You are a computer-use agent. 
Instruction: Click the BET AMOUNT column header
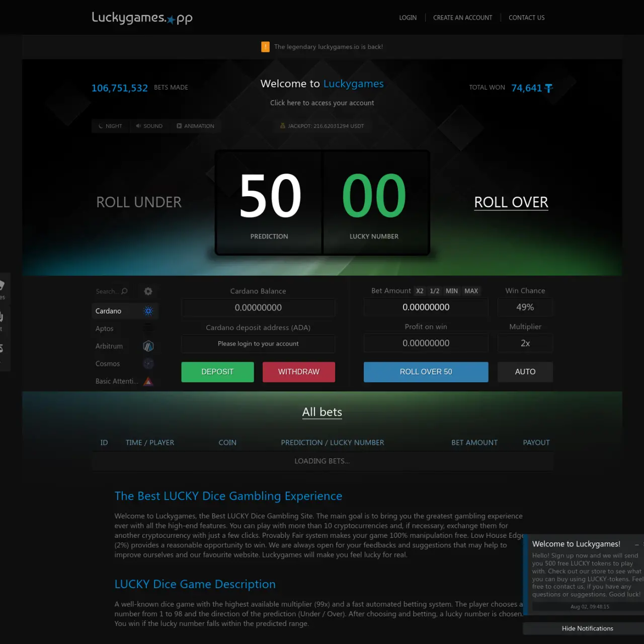tap(474, 443)
